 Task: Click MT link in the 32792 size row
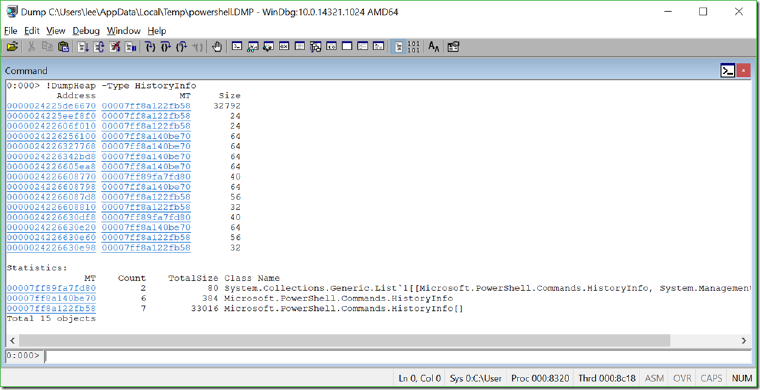[x=146, y=106]
